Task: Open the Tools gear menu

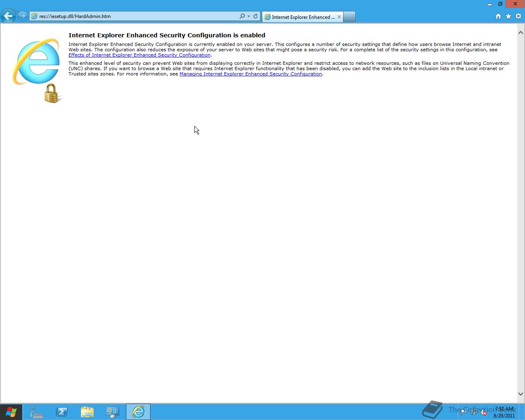Action: [x=518, y=16]
